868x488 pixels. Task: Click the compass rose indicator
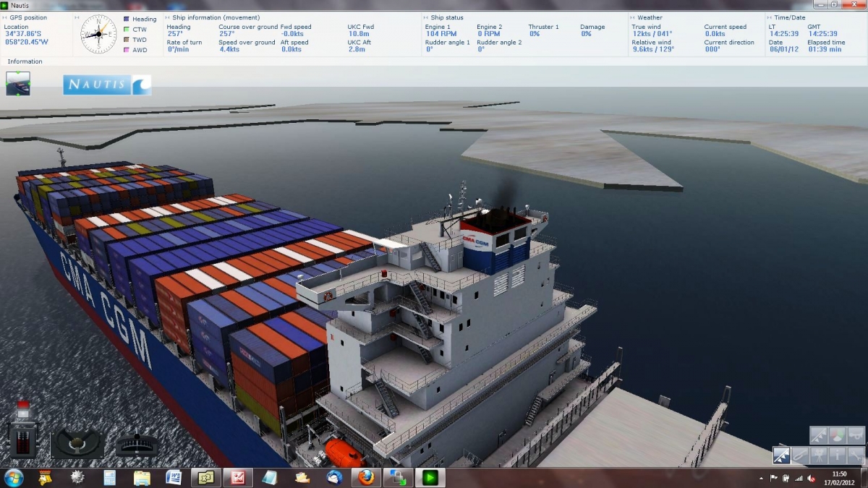click(98, 34)
